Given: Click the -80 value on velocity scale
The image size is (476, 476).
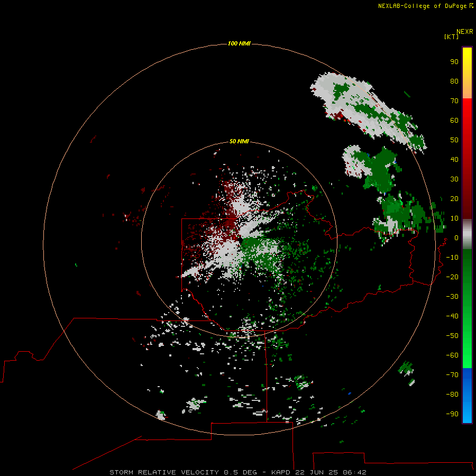Looking at the screenshot, I should (x=452, y=395).
